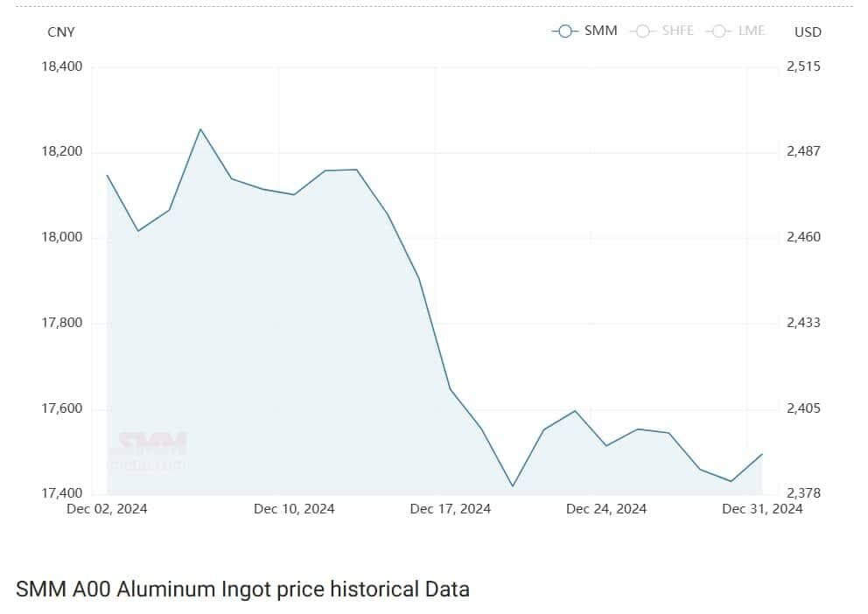Click the SMM A00 Aluminum Ingot heading
The height and width of the screenshot is (614, 868).
click(242, 590)
